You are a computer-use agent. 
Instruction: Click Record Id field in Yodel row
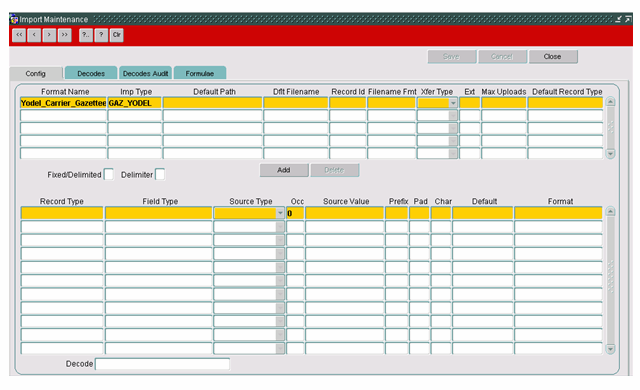click(348, 103)
